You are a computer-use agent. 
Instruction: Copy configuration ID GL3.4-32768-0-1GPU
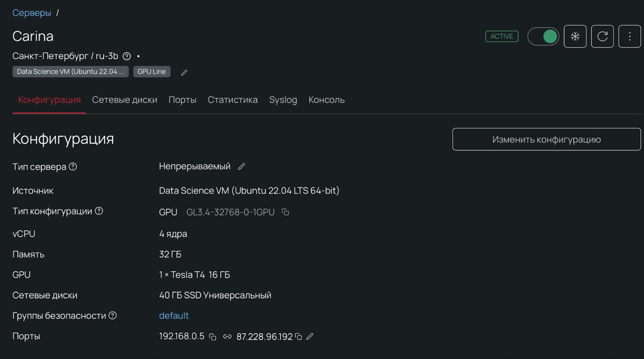click(285, 212)
